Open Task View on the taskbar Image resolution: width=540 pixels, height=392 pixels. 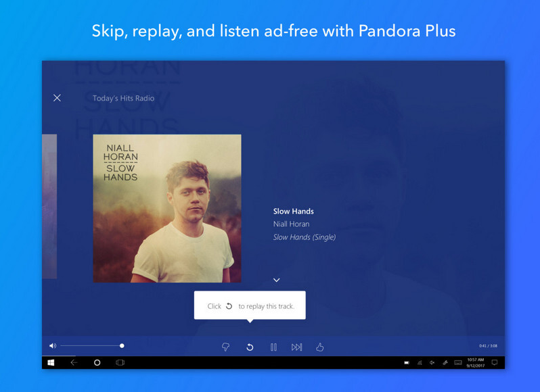pos(120,362)
